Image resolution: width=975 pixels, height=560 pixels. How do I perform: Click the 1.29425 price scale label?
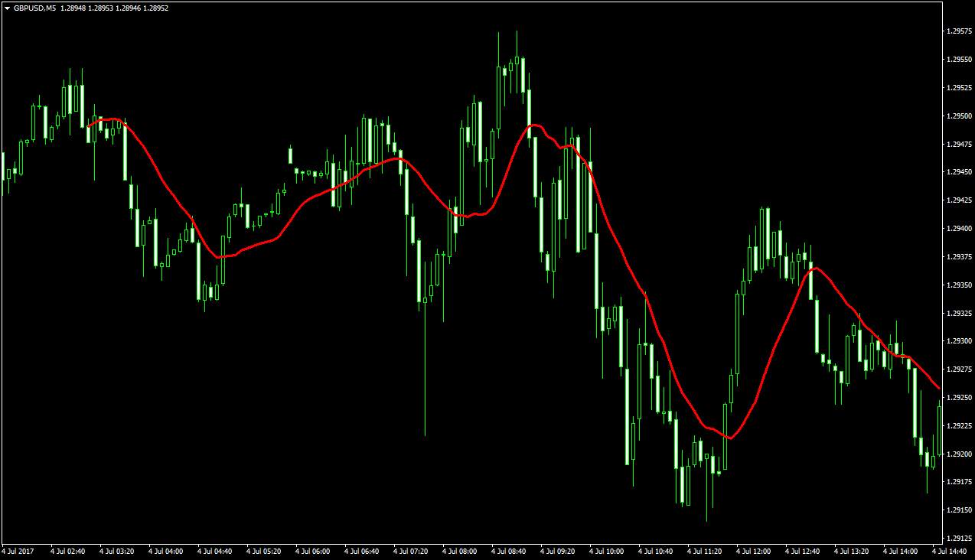coord(959,200)
